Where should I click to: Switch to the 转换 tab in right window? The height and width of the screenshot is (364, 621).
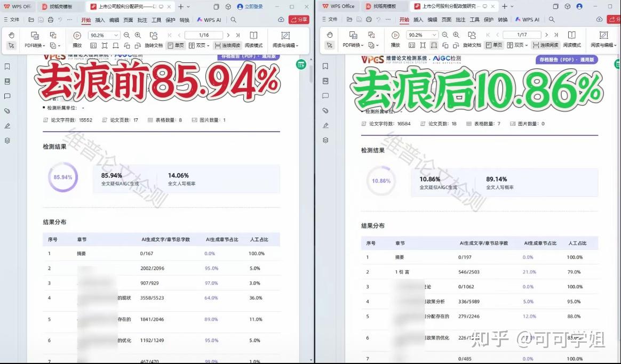(503, 19)
